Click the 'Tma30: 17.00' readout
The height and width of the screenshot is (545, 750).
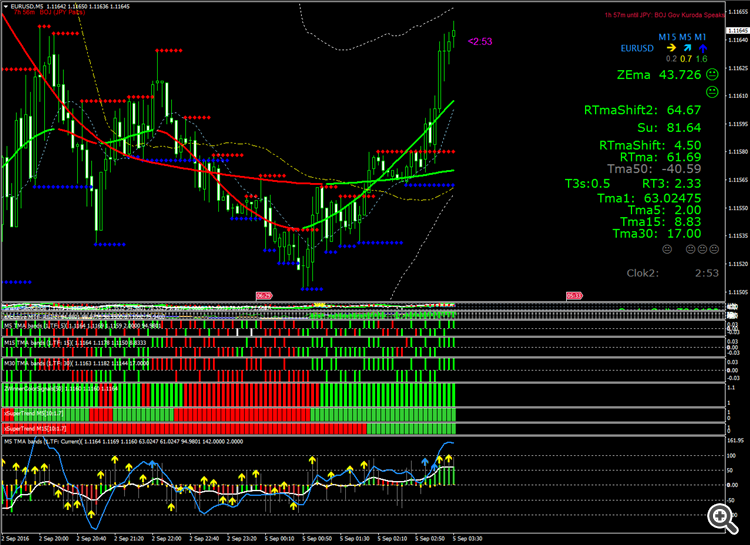657,234
